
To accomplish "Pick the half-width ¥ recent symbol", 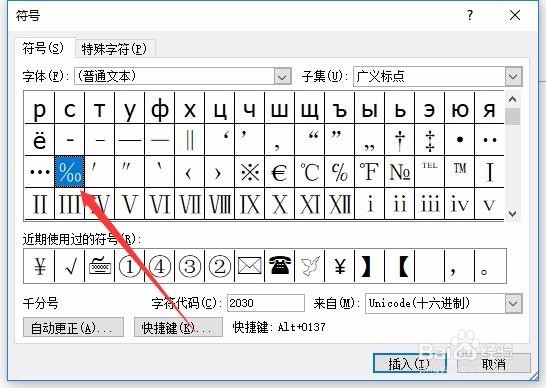I will 339,266.
